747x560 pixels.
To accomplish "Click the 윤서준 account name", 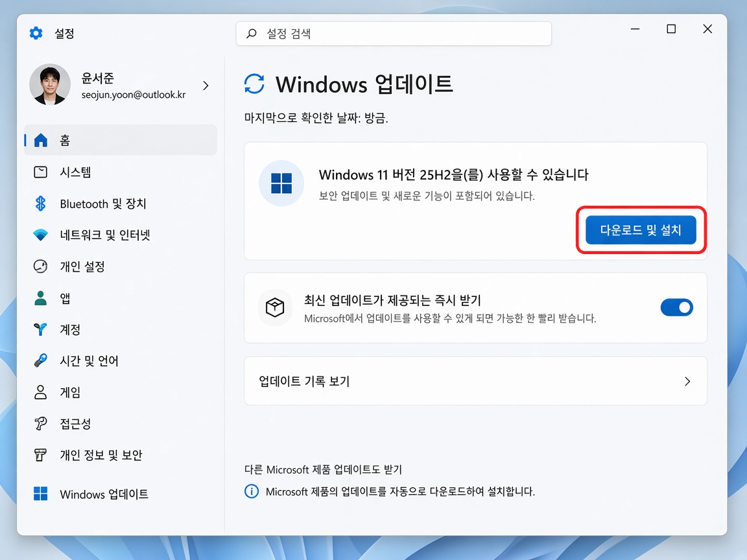I will pos(98,78).
